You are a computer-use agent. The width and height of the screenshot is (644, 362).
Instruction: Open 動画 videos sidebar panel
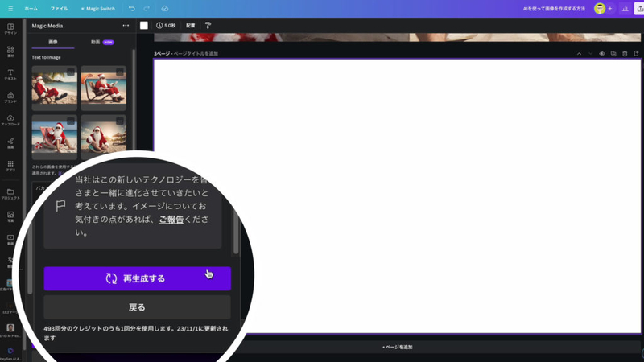click(10, 240)
